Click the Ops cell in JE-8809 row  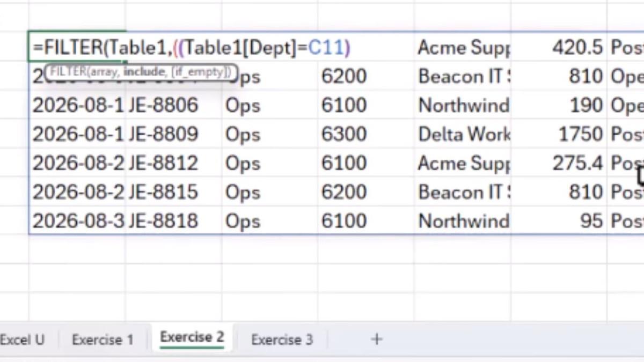(269, 134)
